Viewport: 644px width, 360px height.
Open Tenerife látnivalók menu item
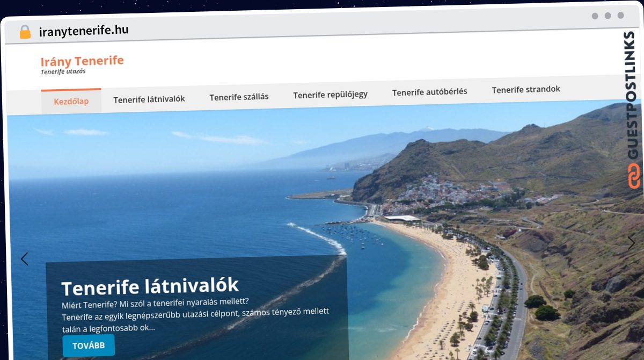pos(149,99)
